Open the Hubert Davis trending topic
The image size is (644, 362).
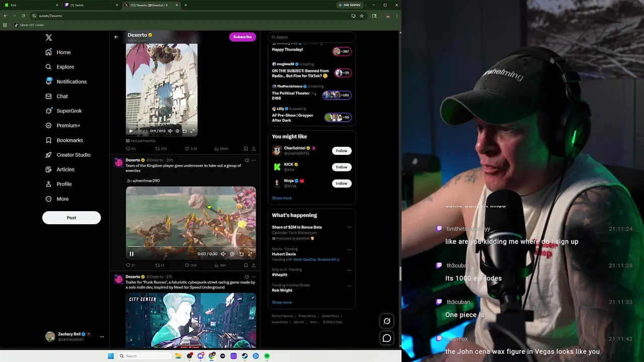[284, 254]
